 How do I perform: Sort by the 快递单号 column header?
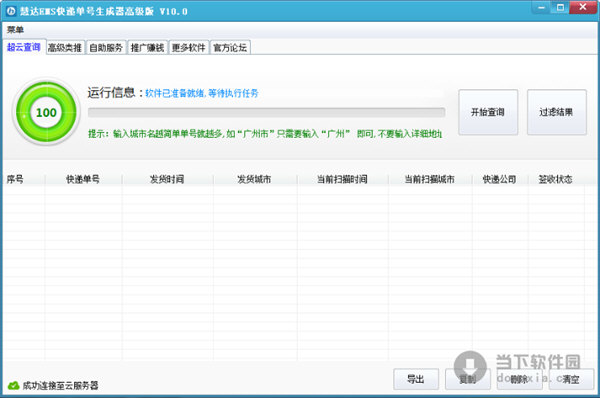click(83, 179)
